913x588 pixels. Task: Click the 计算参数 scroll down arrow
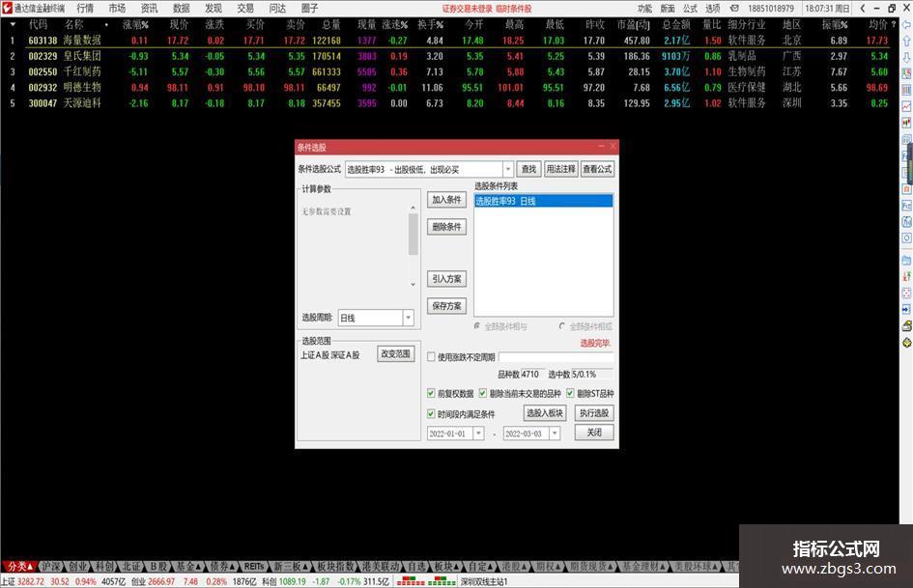click(413, 285)
